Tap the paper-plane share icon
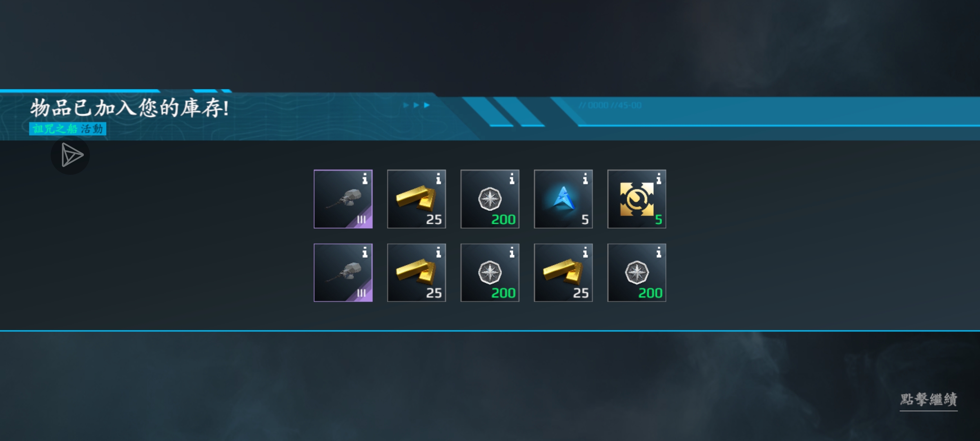Screen dimensions: 980x441 [x=70, y=155]
